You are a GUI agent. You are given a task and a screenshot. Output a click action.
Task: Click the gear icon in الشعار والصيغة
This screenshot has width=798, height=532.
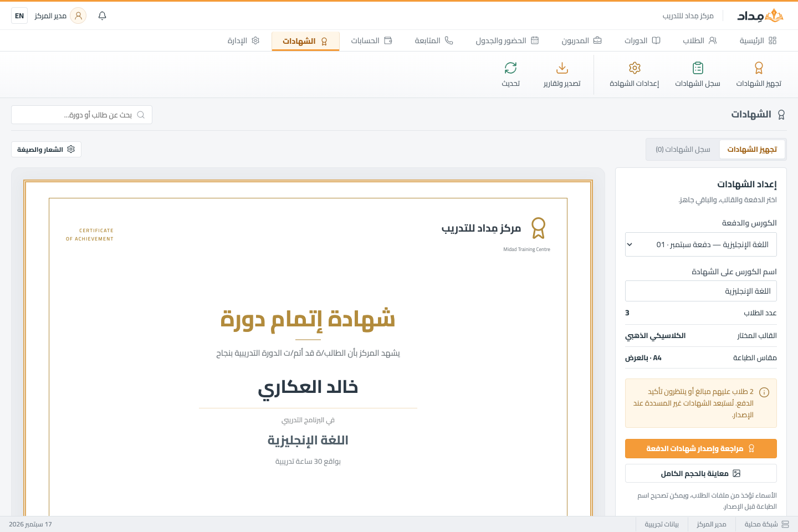pyautogui.click(x=71, y=149)
